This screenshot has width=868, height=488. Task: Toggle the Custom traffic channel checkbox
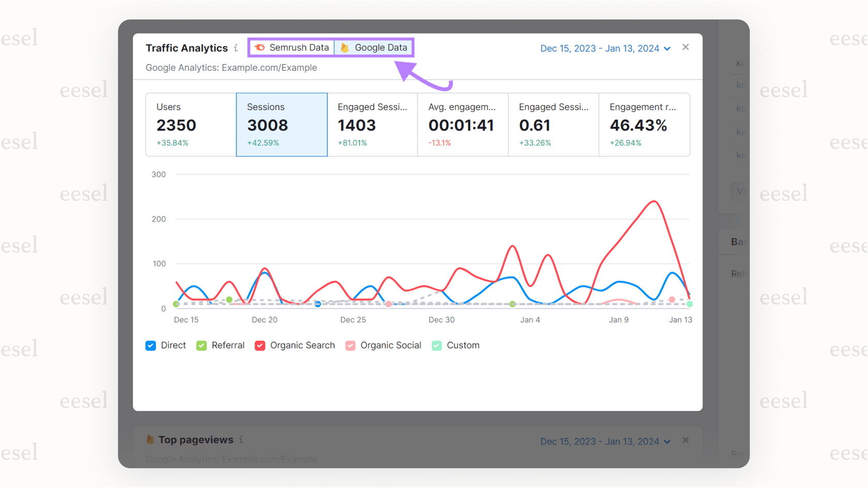click(436, 345)
